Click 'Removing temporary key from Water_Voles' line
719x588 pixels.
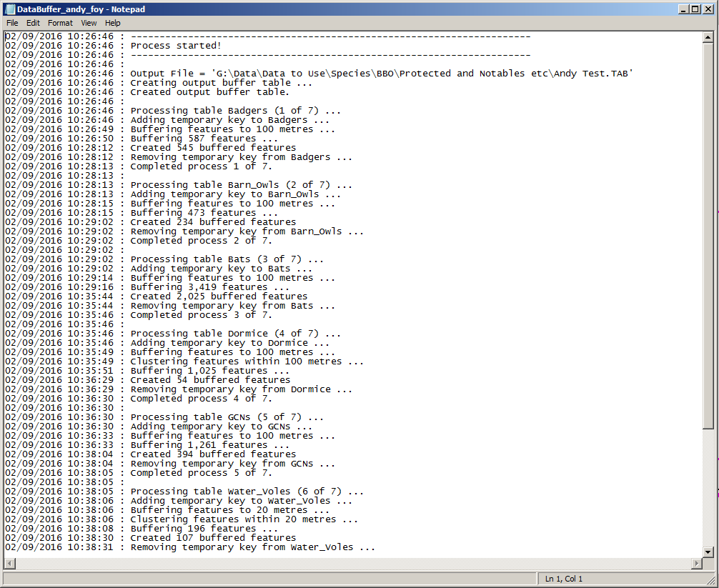253,547
